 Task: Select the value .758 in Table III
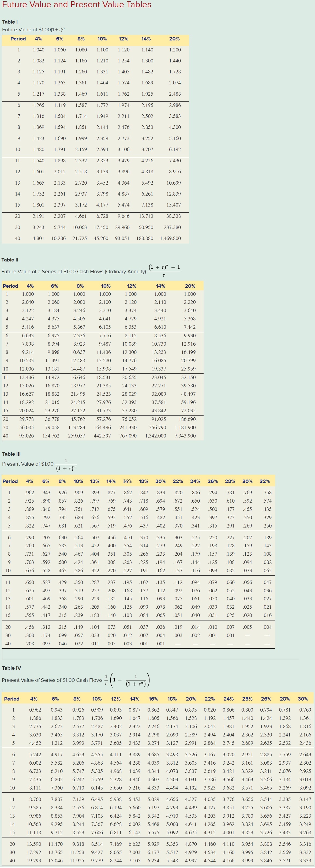(267, 493)
